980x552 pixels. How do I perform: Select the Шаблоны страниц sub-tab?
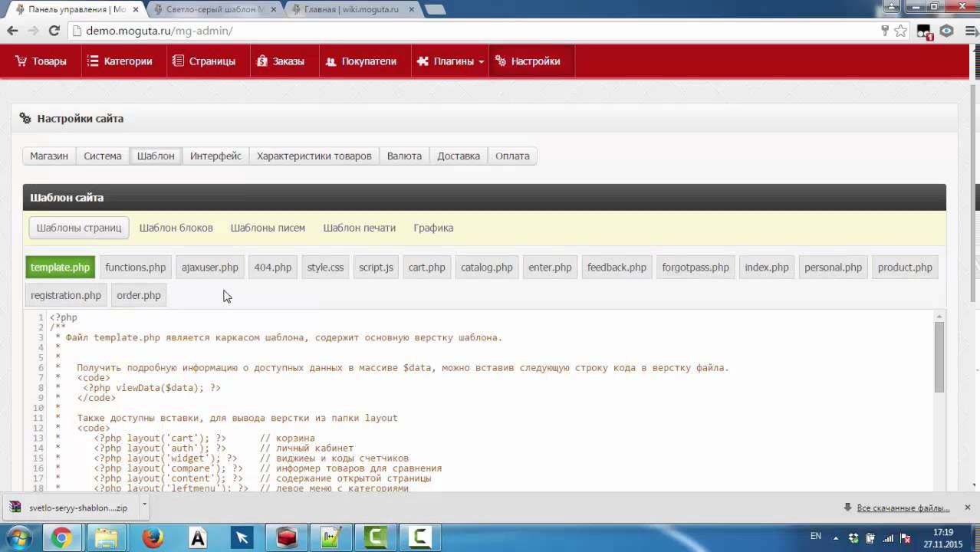[x=79, y=228]
